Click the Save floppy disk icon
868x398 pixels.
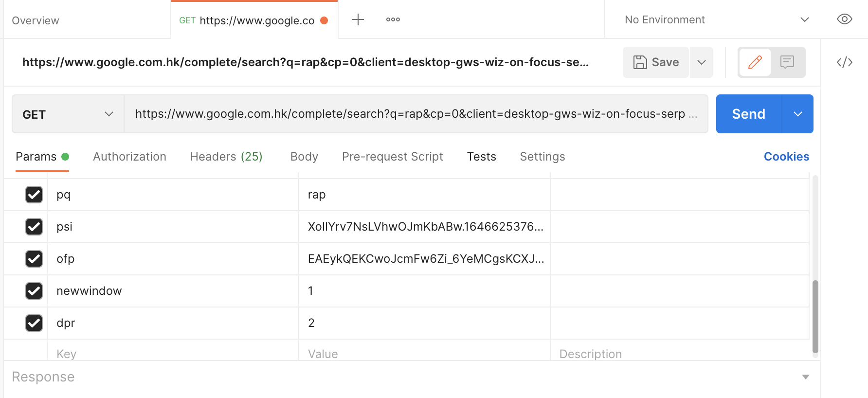pyautogui.click(x=640, y=62)
